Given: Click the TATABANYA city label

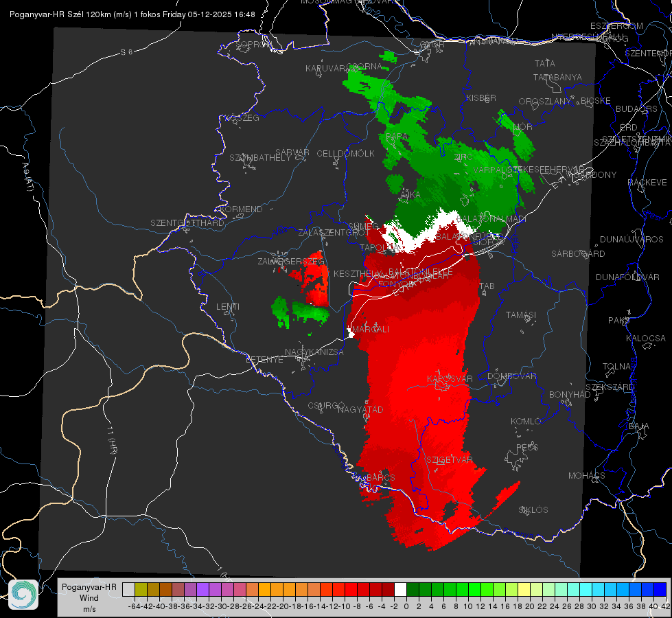Looking at the screenshot, I should tap(557, 77).
